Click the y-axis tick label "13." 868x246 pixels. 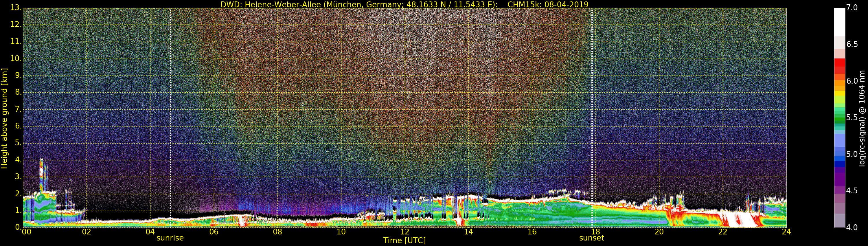(x=16, y=8)
